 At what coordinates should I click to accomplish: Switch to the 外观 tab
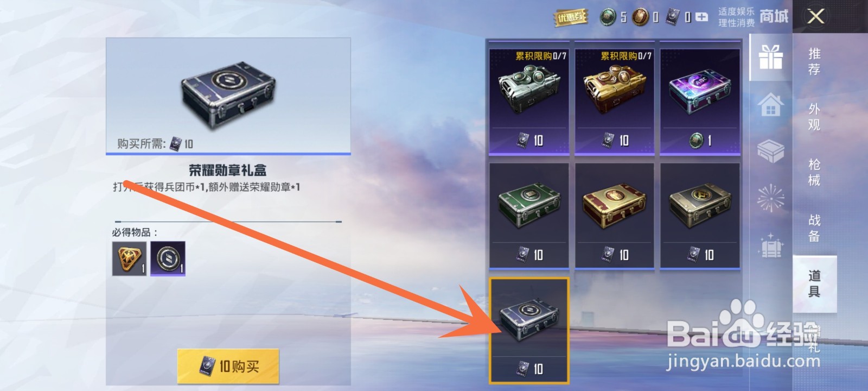814,117
